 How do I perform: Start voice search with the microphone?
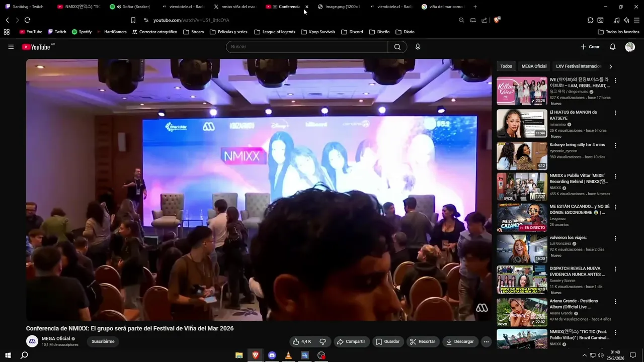pos(418,47)
